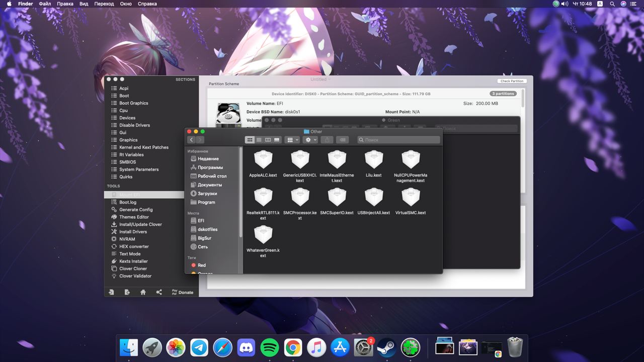Open the Файл menu
This screenshot has width=644, height=362.
pos(45,4)
